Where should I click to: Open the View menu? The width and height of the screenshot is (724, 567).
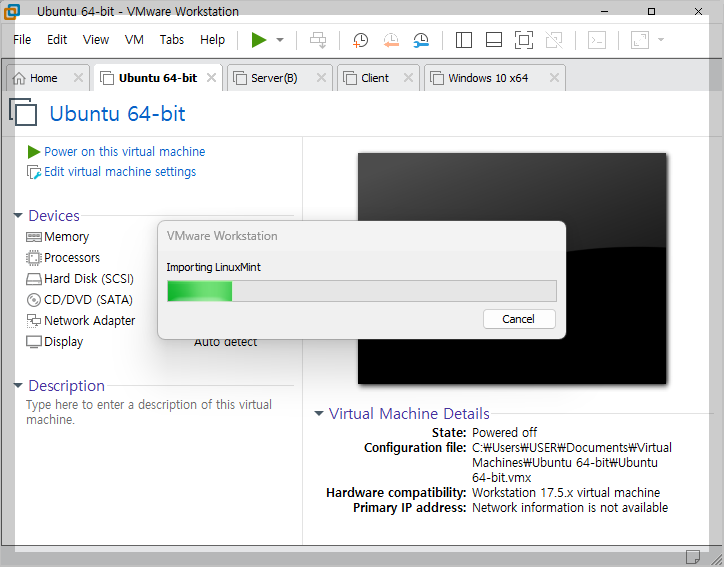coord(96,40)
